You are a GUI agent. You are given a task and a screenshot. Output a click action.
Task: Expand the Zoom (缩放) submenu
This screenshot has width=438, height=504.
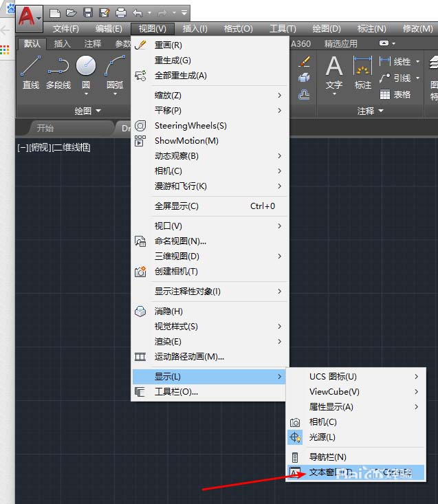(209, 96)
